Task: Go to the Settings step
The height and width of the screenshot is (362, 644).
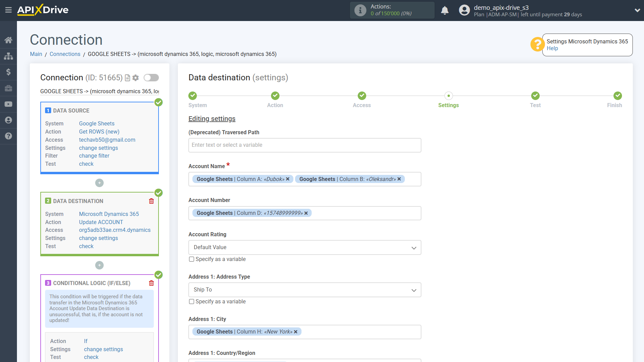Action: click(449, 96)
